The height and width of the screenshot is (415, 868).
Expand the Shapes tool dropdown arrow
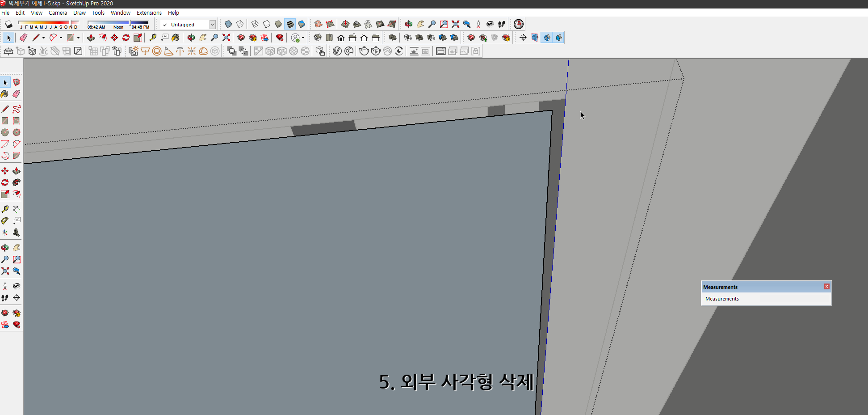click(78, 38)
